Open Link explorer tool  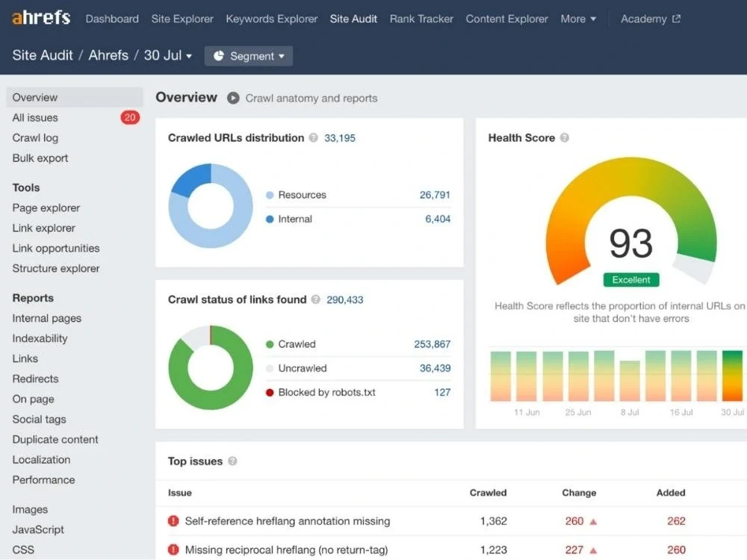point(44,228)
